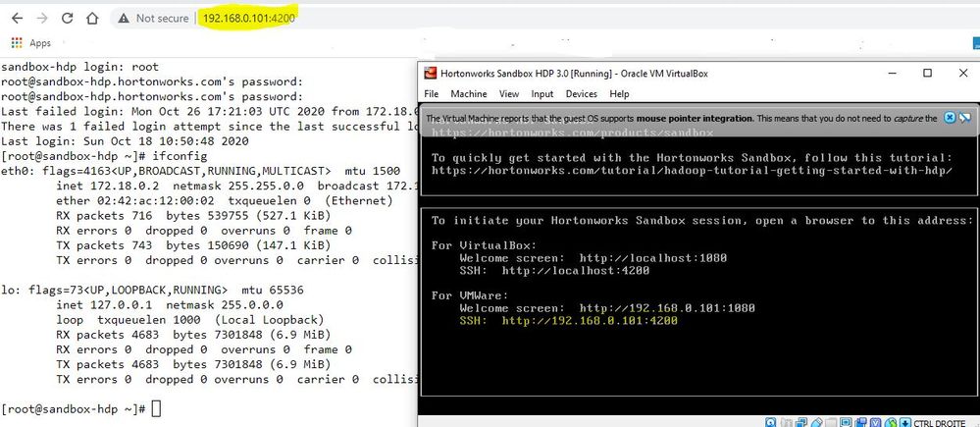
Task: Click the recording status icon
Action: pyautogui.click(x=860, y=423)
